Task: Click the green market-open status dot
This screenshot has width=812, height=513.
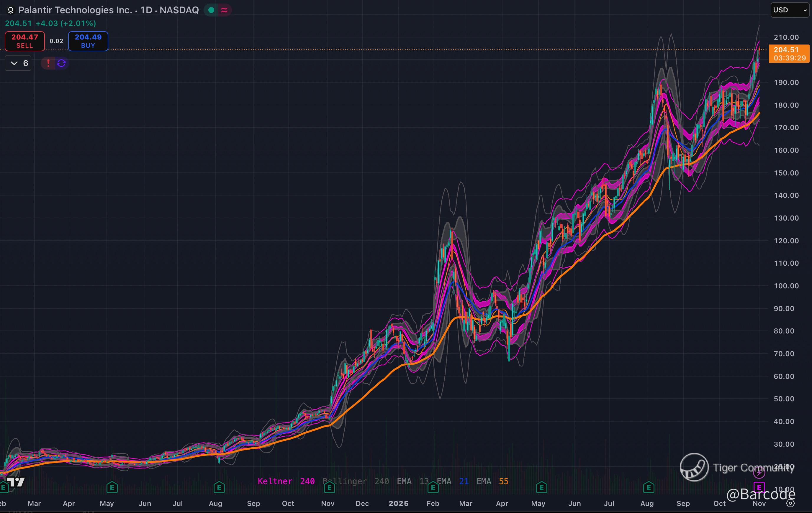Action: coord(211,10)
